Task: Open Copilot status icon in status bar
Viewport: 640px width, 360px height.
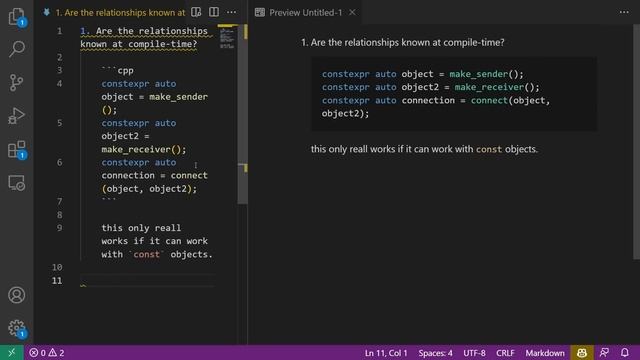Action: [x=582, y=353]
